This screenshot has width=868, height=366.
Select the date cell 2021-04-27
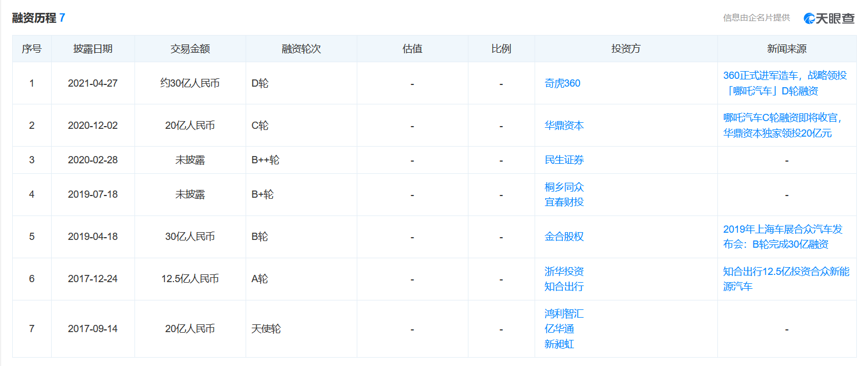pyautogui.click(x=93, y=83)
